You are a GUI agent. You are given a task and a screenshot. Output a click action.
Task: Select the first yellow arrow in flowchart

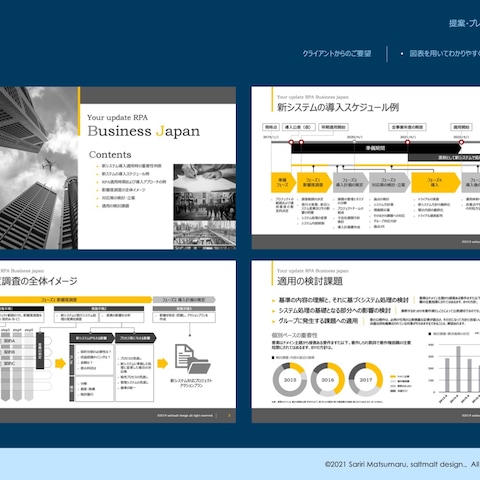tap(60, 363)
